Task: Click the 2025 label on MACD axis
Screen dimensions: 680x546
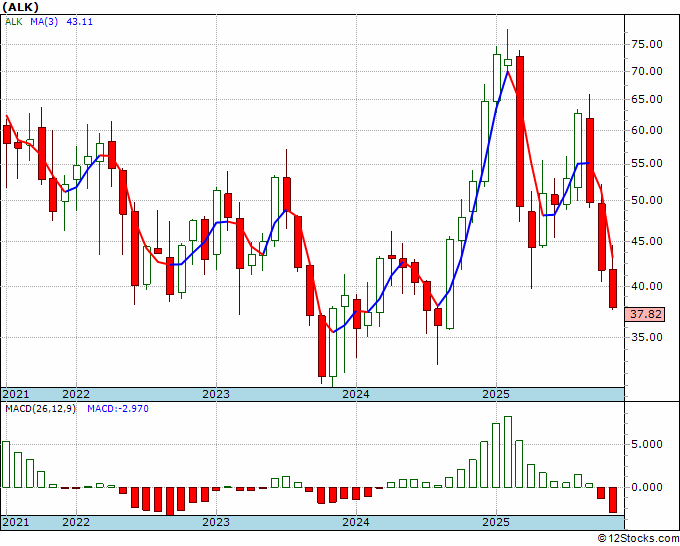Action: click(x=496, y=522)
